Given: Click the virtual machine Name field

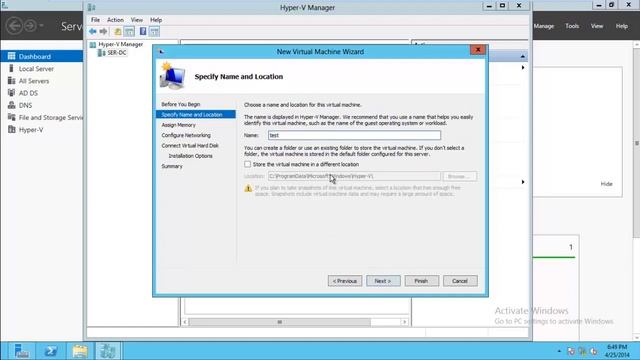Looking at the screenshot, I should (354, 135).
